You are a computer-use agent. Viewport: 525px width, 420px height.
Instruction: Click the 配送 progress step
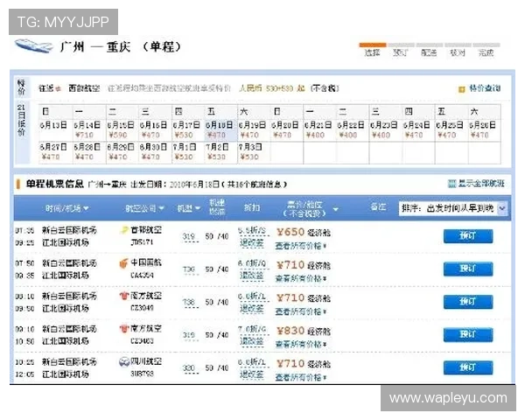point(429,50)
